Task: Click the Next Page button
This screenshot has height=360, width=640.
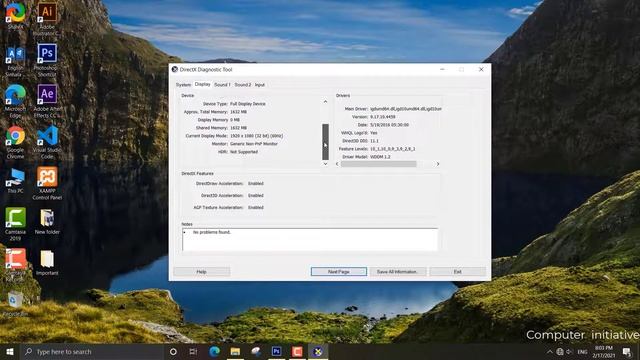Action: [339, 271]
